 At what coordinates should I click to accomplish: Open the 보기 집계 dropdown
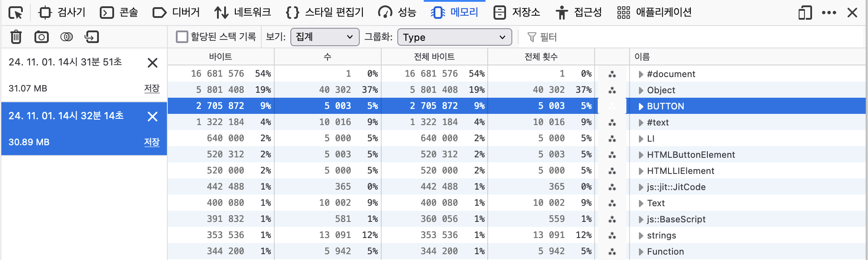point(325,37)
